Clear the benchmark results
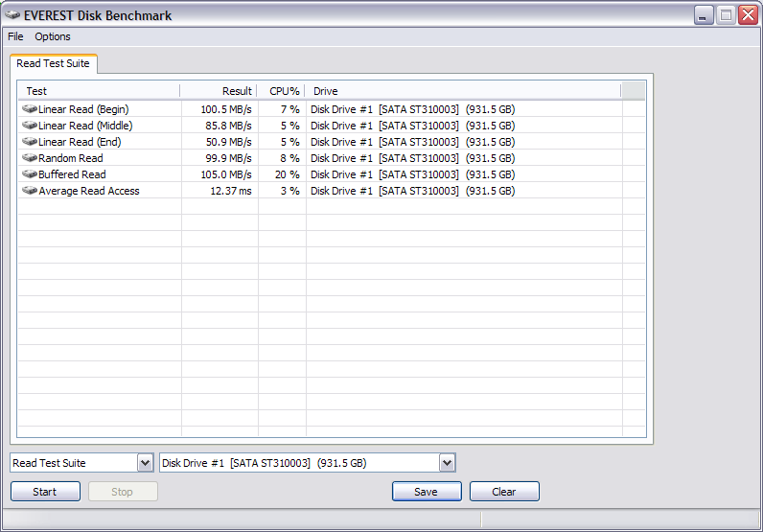Viewport: 763px width, 532px height. click(x=504, y=492)
